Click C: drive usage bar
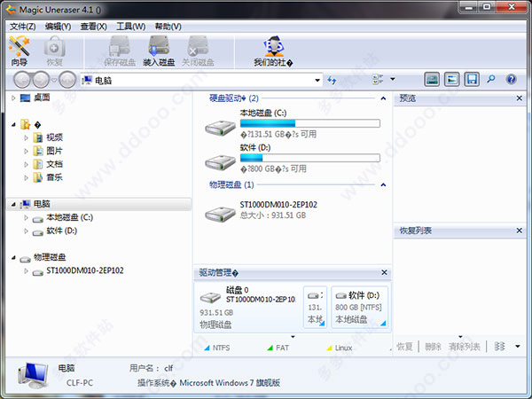Viewport: 532px width, 399px height. (x=310, y=123)
